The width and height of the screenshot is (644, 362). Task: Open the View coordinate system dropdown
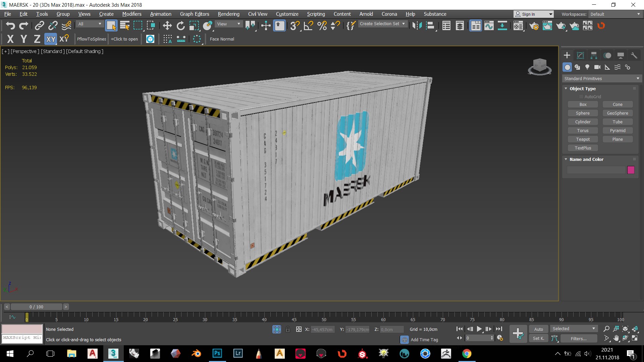(x=229, y=24)
